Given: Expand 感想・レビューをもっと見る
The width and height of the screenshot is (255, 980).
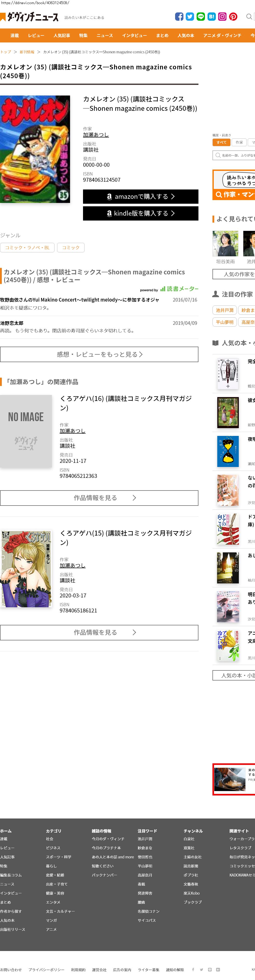Looking at the screenshot, I should click(x=99, y=354).
